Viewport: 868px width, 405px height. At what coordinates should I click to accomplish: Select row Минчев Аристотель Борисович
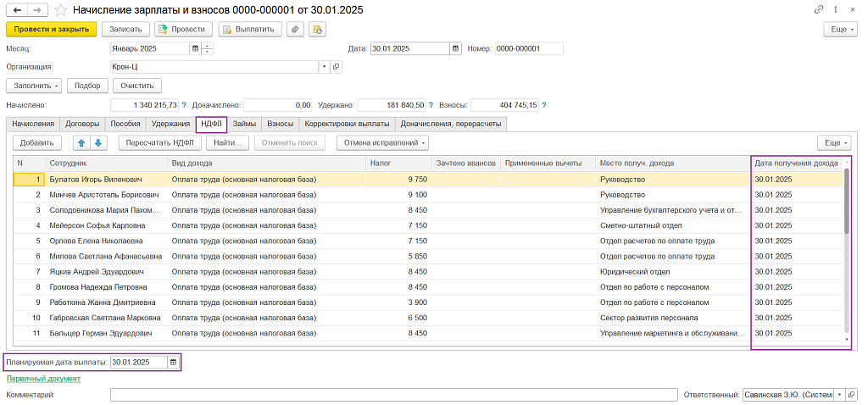[428, 195]
